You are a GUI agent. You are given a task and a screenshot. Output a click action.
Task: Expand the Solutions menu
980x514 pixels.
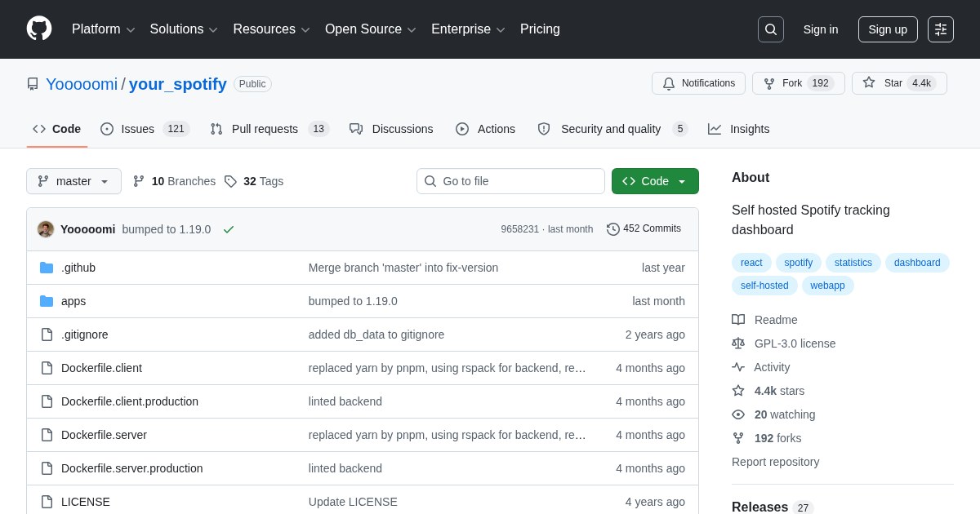(x=184, y=29)
